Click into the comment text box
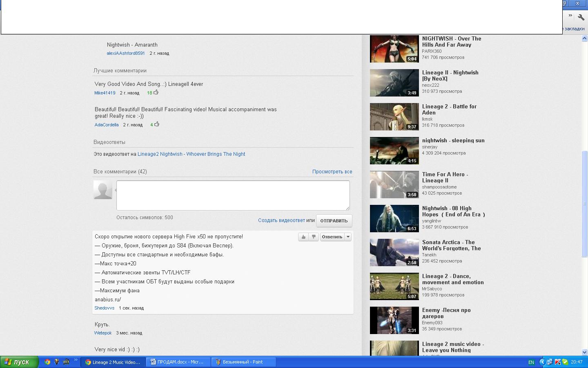This screenshot has width=588, height=368. click(x=233, y=195)
